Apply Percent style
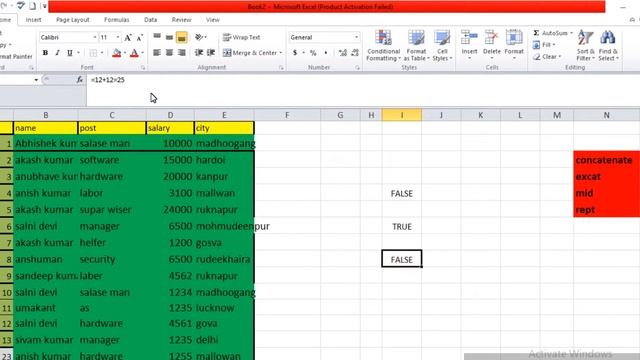Screen dimensions: 640x360 point(313,53)
